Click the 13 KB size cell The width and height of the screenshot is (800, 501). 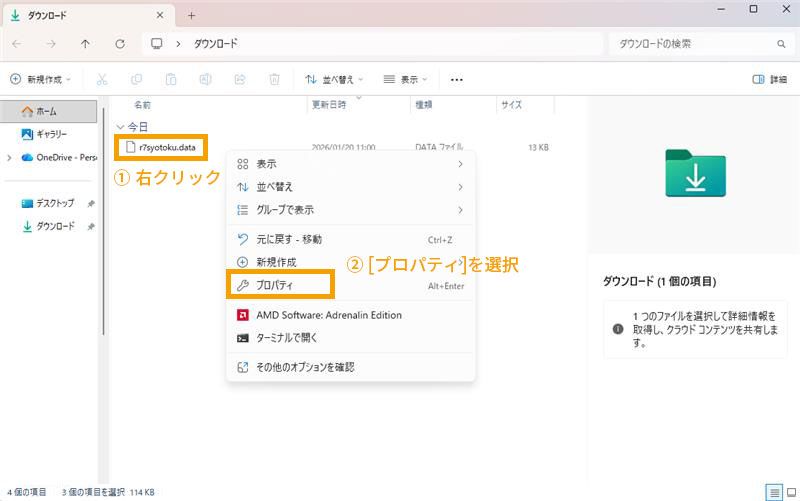(x=538, y=147)
